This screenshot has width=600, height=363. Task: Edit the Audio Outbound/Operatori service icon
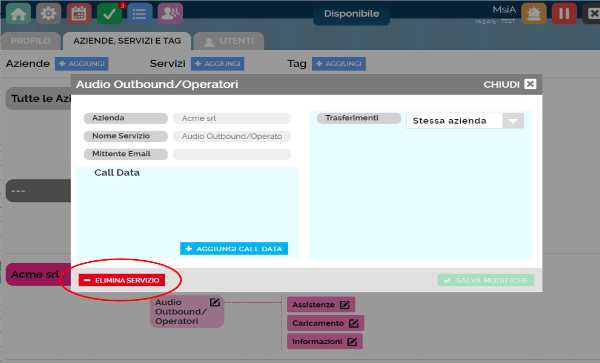[215, 303]
